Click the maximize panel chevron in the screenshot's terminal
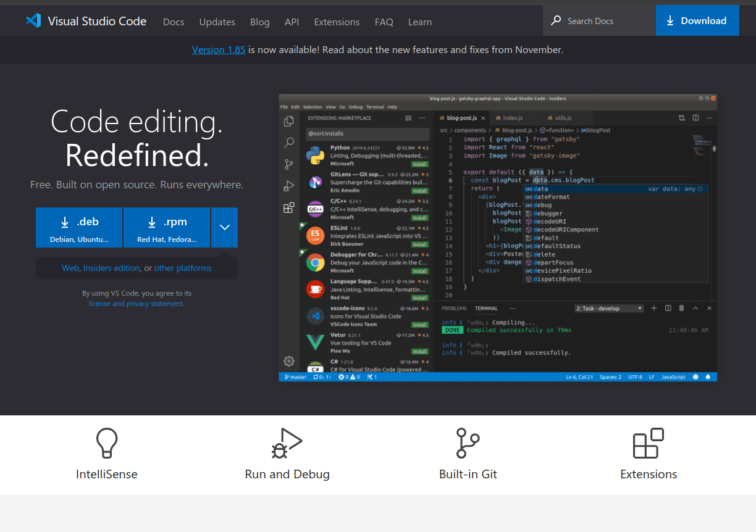The height and width of the screenshot is (532, 756). [x=695, y=308]
